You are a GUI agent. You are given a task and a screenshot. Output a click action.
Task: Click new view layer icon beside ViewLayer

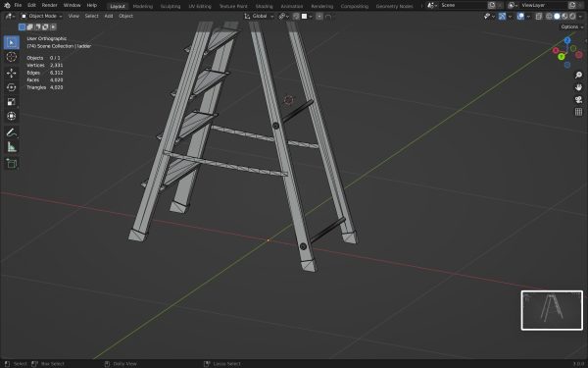click(x=572, y=5)
